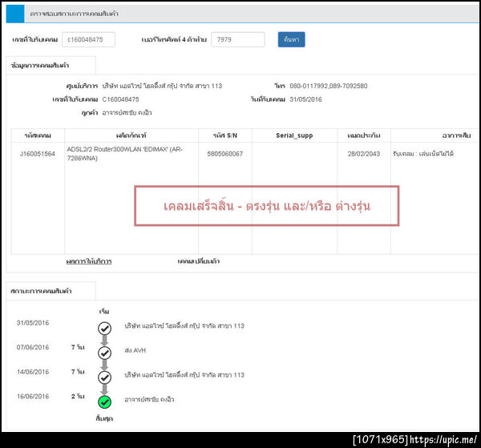Click the C160048475 value in details
481x448 pixels.
click(x=120, y=99)
